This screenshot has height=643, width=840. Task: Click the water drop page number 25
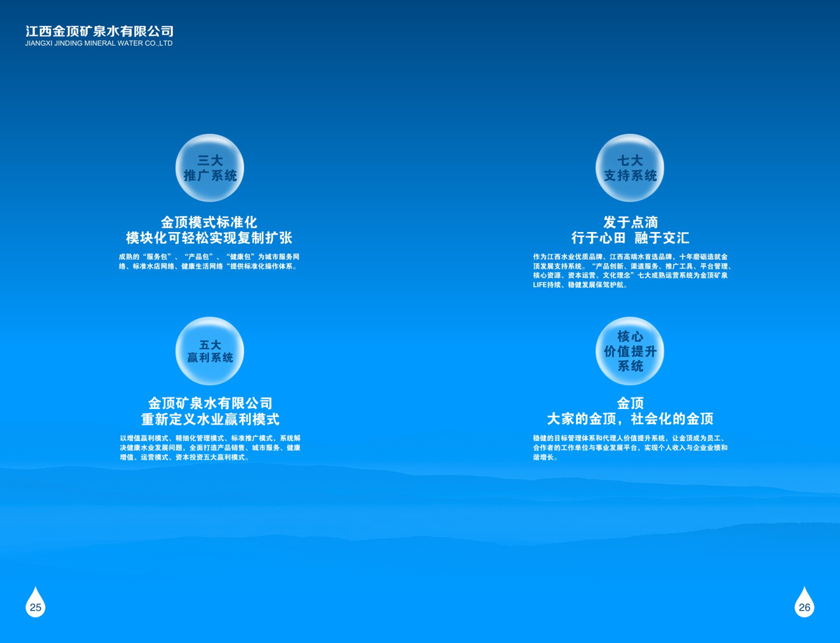coord(35,601)
